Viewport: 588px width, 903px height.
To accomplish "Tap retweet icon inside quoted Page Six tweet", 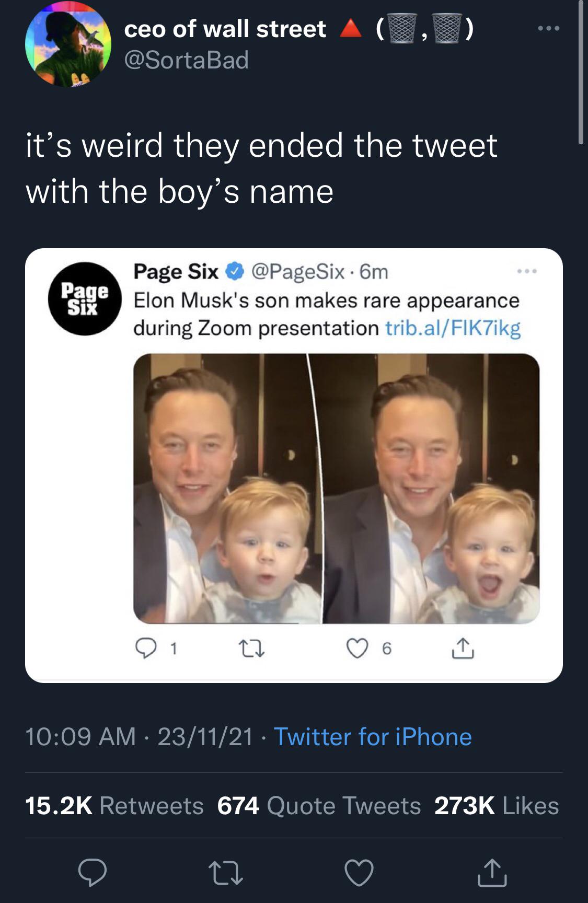I will point(251,649).
